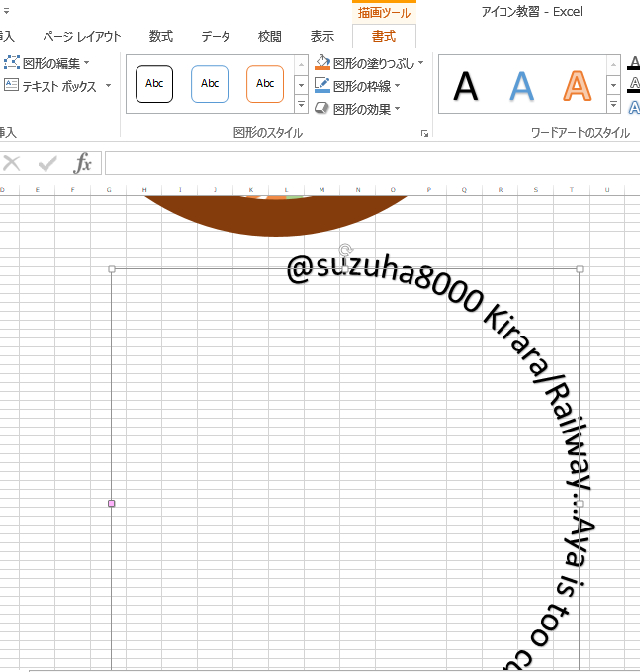Expand the full shape styles gallery

pyautogui.click(x=301, y=104)
